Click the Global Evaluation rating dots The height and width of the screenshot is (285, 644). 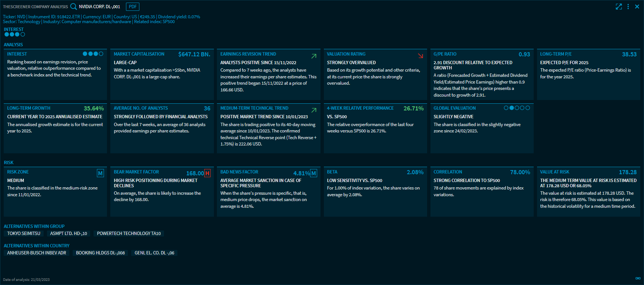[x=517, y=108]
